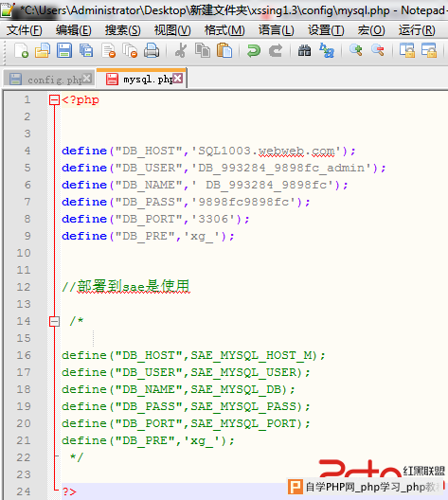The image size is (448, 500).
Task: Create a new file with toolbar icon
Action: (21, 50)
